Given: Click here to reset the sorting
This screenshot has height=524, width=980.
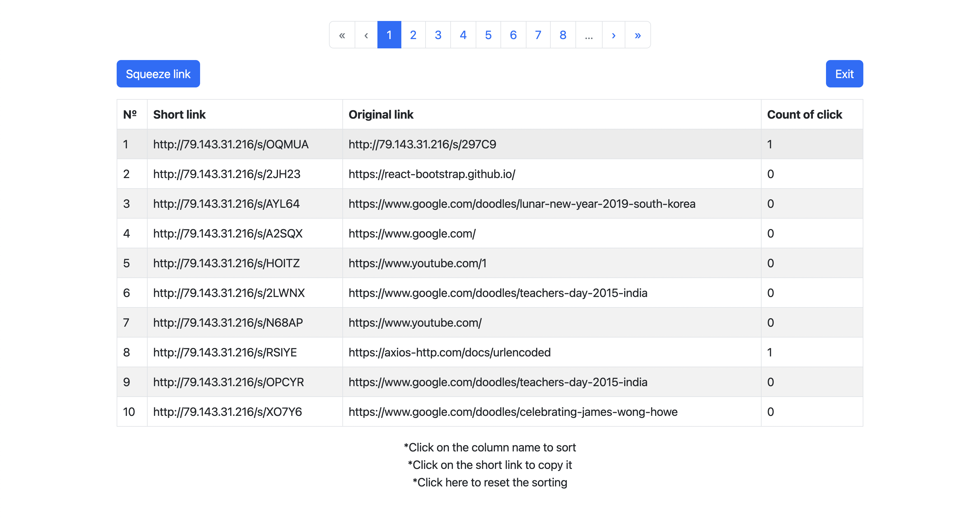Looking at the screenshot, I should pyautogui.click(x=490, y=482).
